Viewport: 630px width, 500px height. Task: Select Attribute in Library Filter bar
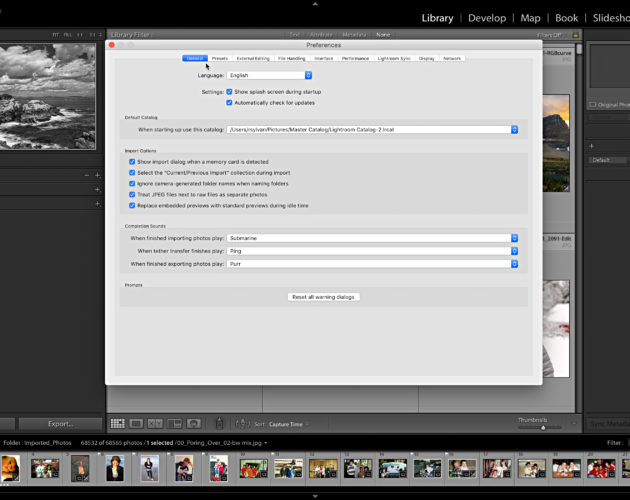point(321,35)
